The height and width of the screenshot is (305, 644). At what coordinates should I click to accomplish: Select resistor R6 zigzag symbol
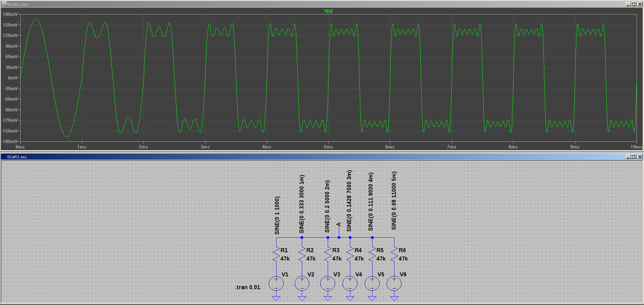[x=394, y=255]
